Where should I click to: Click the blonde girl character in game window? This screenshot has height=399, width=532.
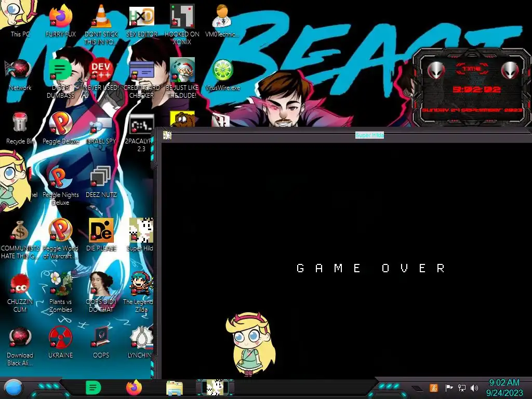[250, 344]
